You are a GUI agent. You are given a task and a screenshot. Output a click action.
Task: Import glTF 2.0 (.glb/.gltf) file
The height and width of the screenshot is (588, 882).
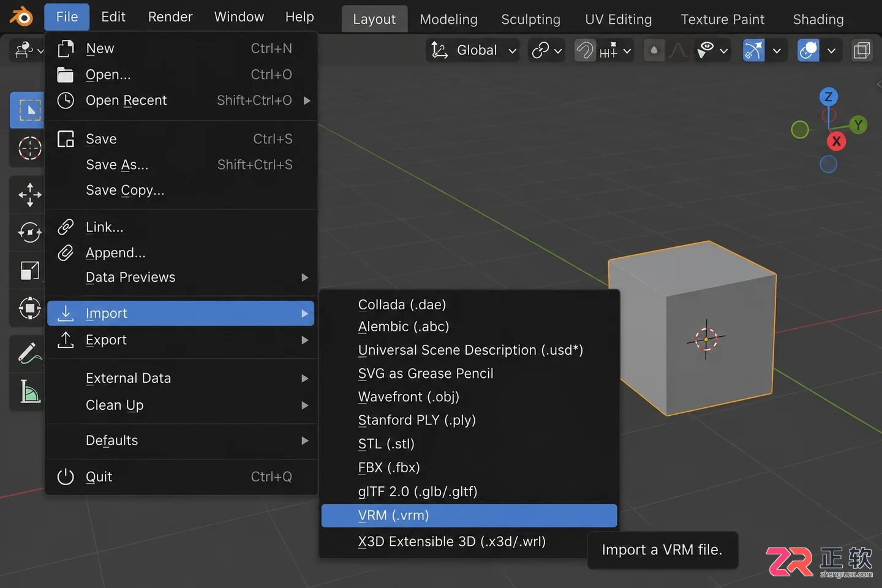click(469, 492)
